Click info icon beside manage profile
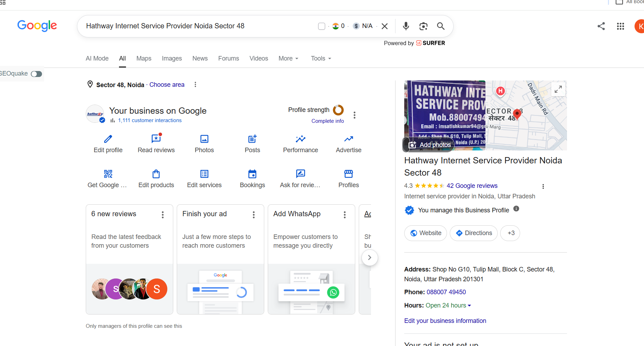This screenshot has width=644, height=346. click(x=516, y=209)
